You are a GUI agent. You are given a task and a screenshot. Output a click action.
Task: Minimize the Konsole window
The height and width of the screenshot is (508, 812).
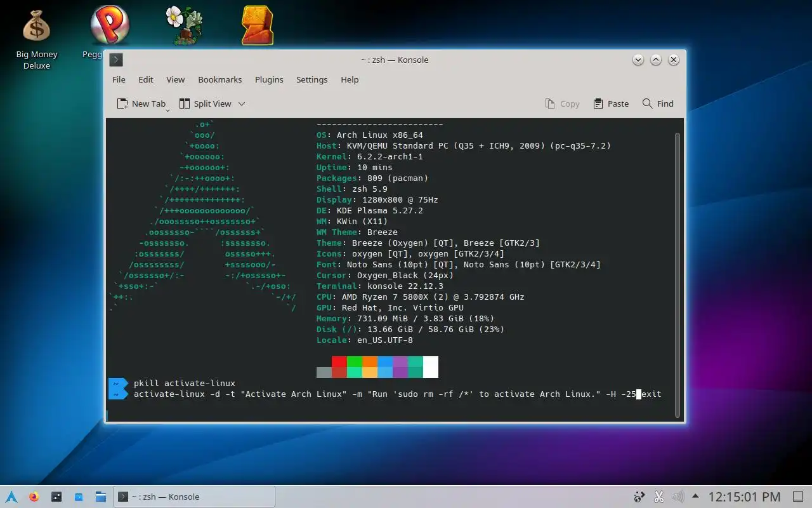coord(638,60)
